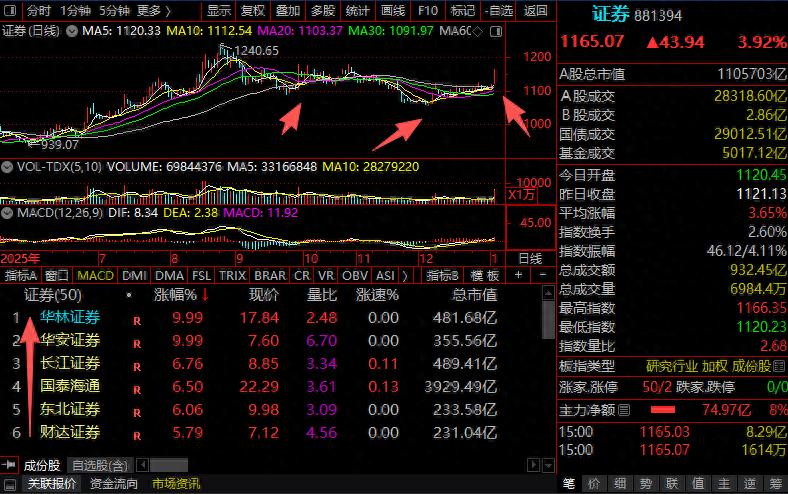Open the MACD(12,26,9) indicator dropdown circle
Image resolution: width=788 pixels, height=494 pixels.
click(x=7, y=213)
